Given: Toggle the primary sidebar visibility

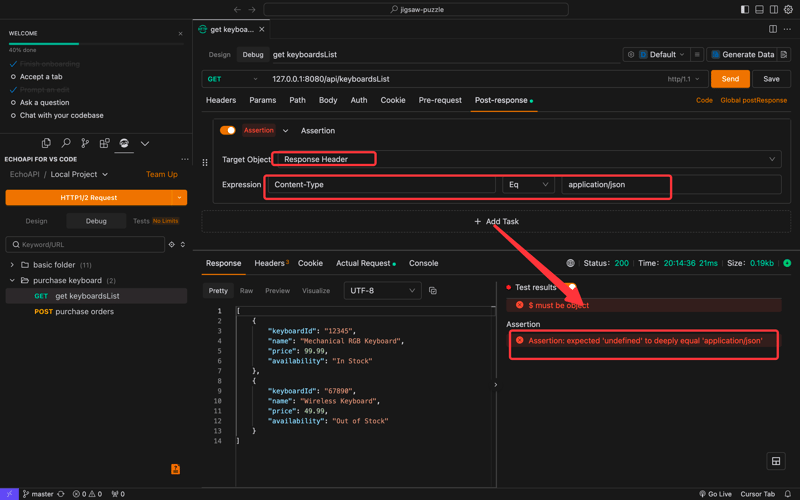Looking at the screenshot, I should (745, 10).
